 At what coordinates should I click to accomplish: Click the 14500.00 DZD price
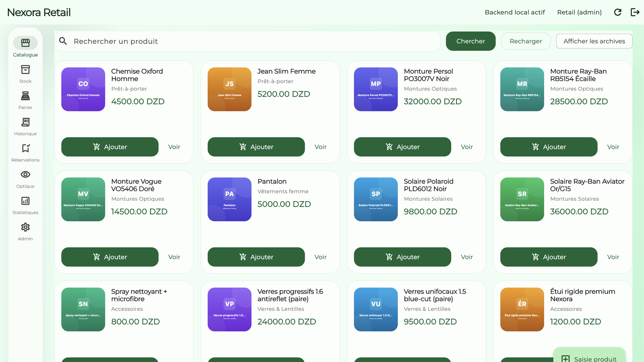139,212
